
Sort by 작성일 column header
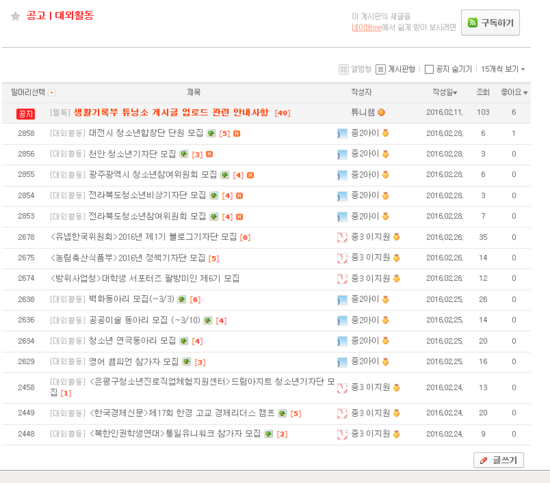click(x=444, y=92)
